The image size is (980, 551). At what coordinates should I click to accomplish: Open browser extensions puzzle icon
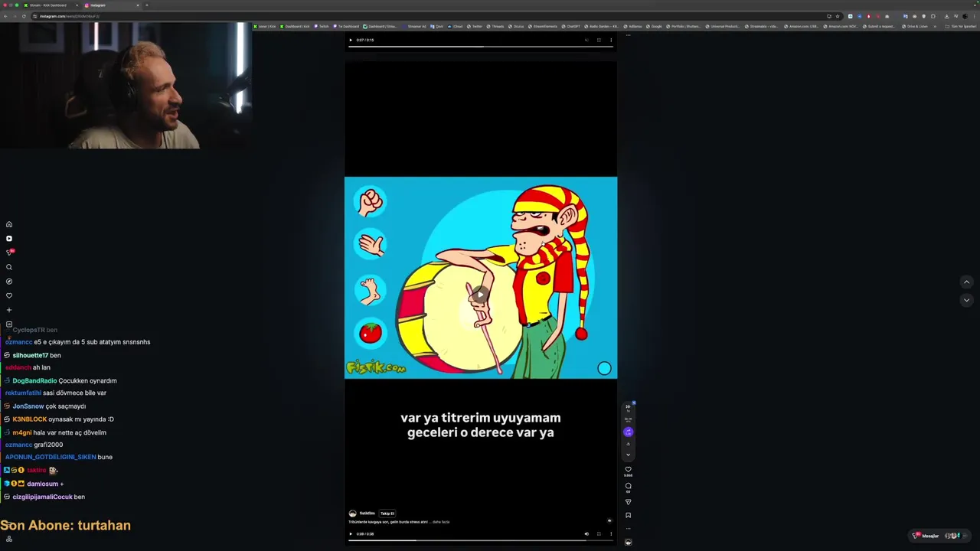933,16
